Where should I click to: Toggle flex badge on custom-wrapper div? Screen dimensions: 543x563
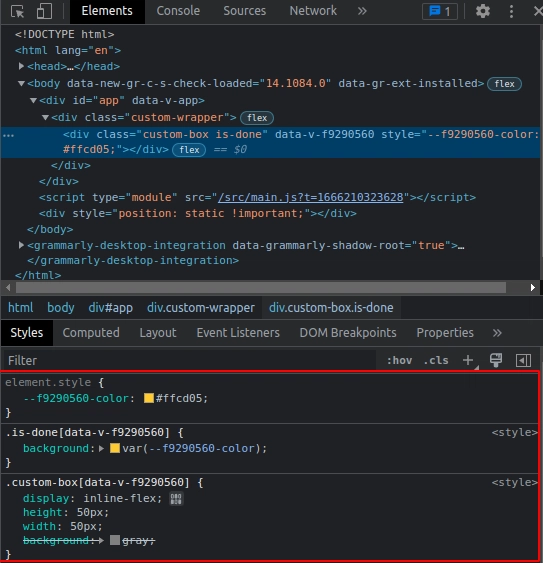point(257,118)
